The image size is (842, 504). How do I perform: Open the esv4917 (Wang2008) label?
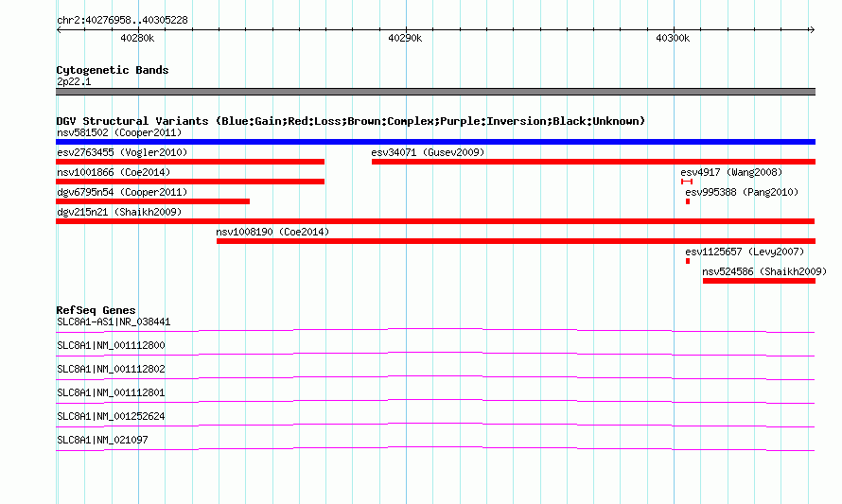click(x=731, y=172)
